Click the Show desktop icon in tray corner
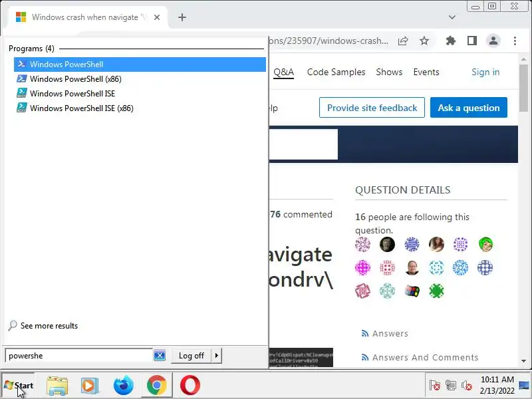The height and width of the screenshot is (399, 532). tap(524, 386)
